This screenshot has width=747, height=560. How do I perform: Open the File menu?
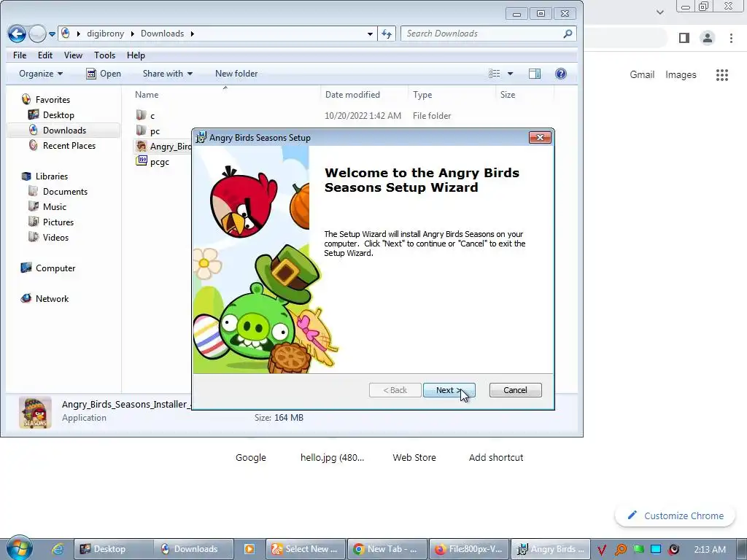tap(20, 55)
